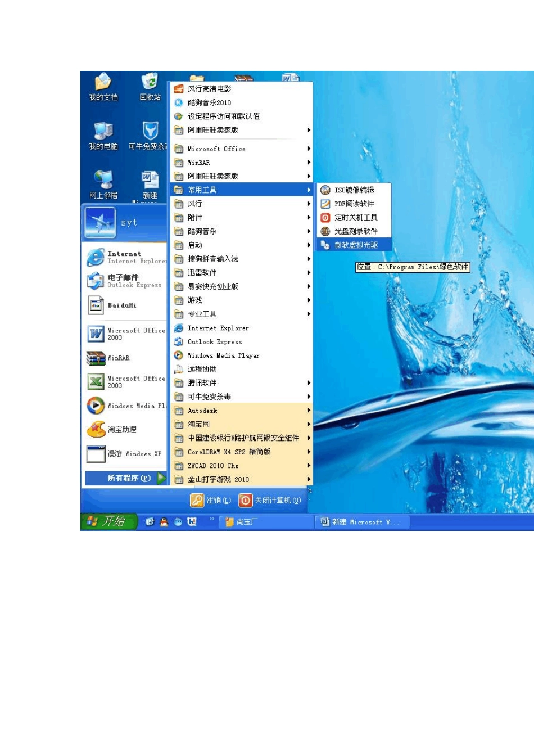This screenshot has width=534, height=756.
Task: Expand the 启动 submenu
Action: (242, 245)
